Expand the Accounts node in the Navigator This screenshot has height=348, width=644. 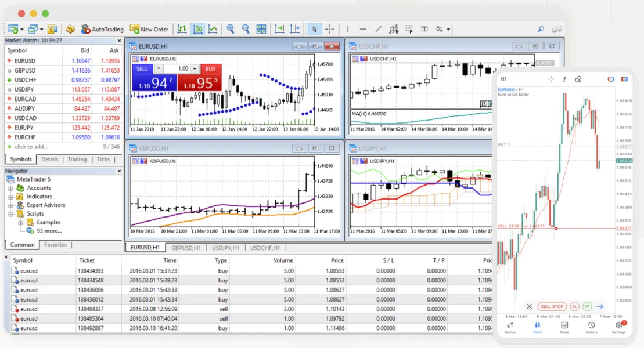pos(10,188)
